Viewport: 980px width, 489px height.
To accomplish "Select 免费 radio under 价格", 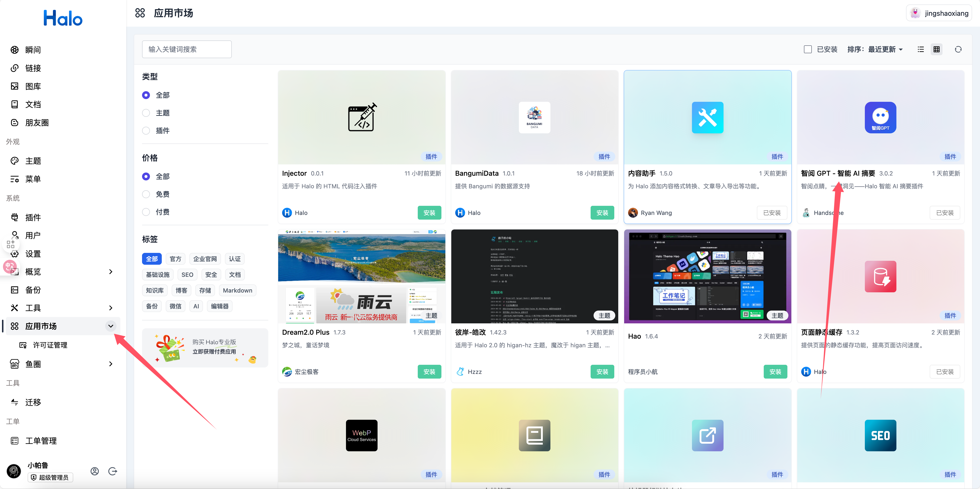I will pyautogui.click(x=146, y=194).
